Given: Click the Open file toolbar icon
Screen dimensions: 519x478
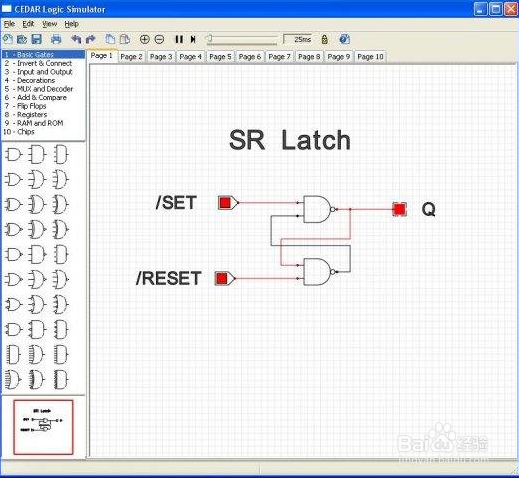Looking at the screenshot, I should (22, 39).
